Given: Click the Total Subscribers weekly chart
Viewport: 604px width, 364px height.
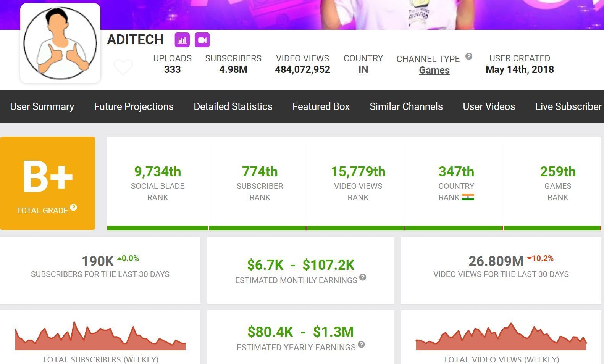Looking at the screenshot, I should 100,337.
